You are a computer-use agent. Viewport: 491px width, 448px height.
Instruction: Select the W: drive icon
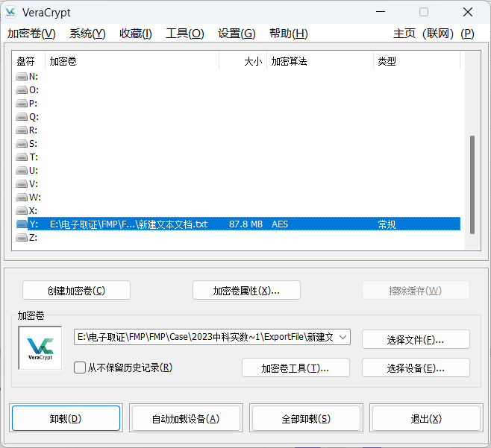tap(22, 198)
